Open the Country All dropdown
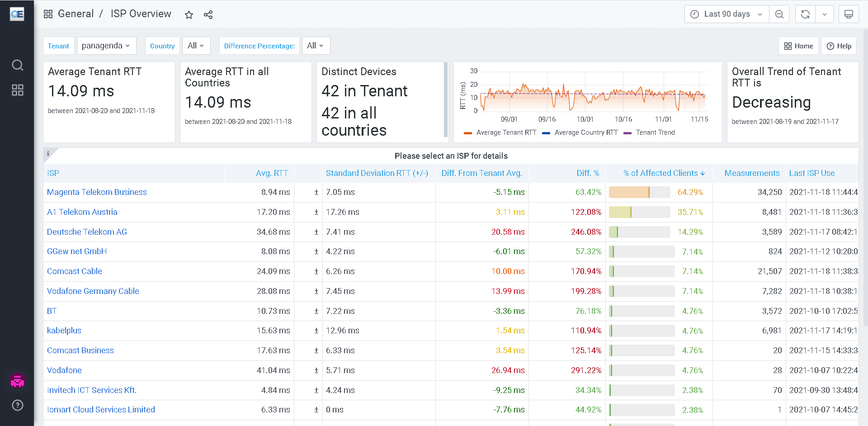 [196, 46]
